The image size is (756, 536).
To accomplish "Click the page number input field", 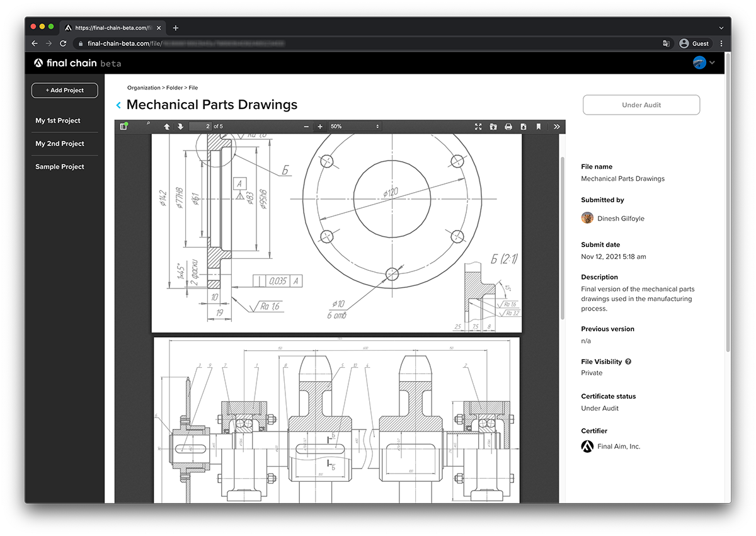I will coord(200,127).
